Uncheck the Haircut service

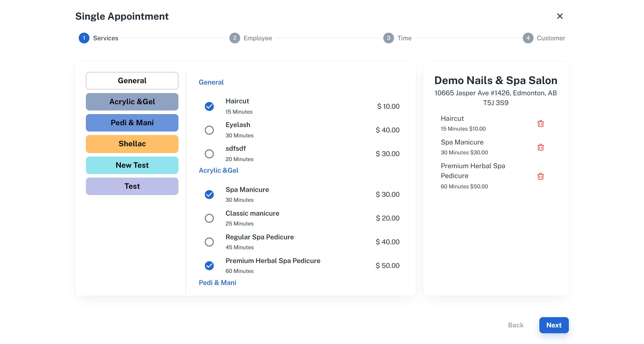click(x=209, y=106)
